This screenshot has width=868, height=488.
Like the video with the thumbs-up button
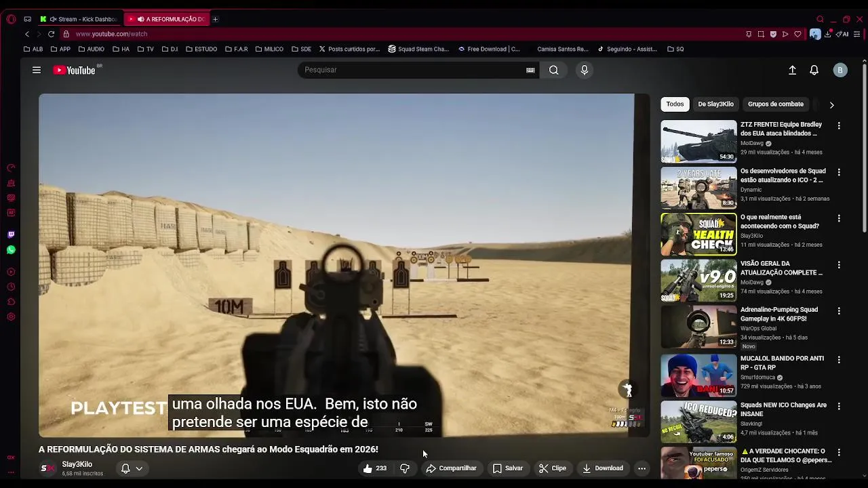tap(374, 468)
